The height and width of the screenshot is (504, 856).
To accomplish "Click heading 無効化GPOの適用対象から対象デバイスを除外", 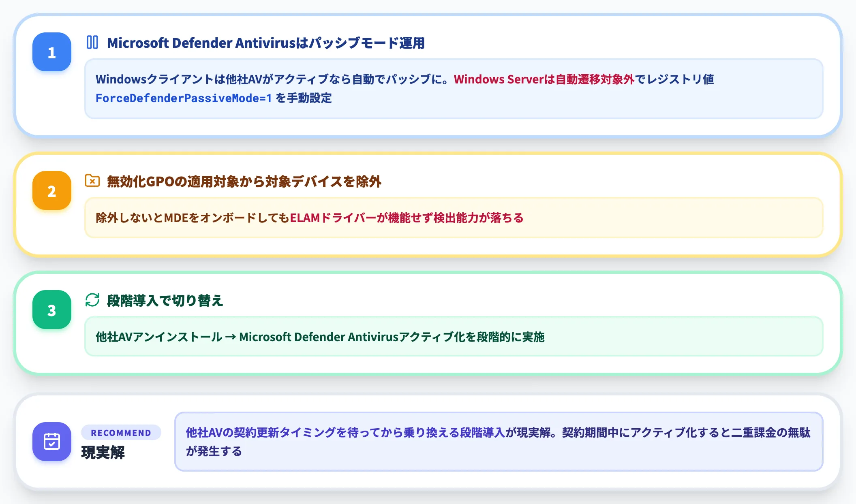I will pos(244,181).
